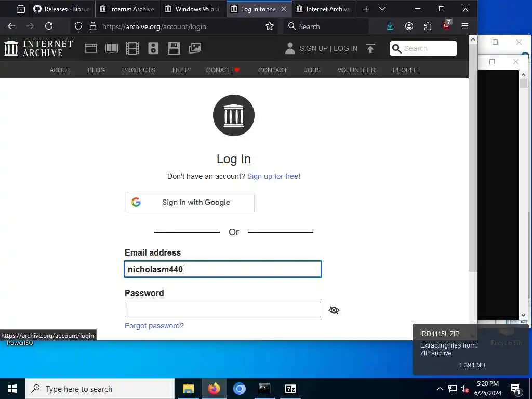The width and height of the screenshot is (532, 399).
Task: Open the HELP menu item
Action: tap(180, 70)
